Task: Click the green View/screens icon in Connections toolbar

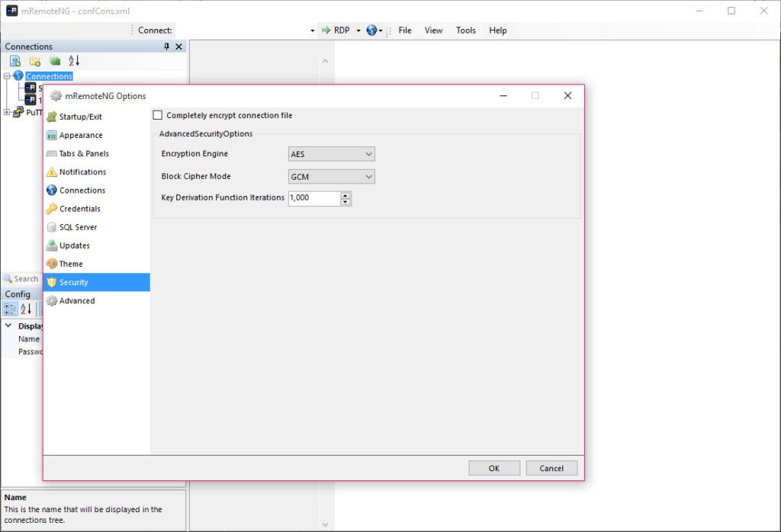Action: tap(55, 61)
